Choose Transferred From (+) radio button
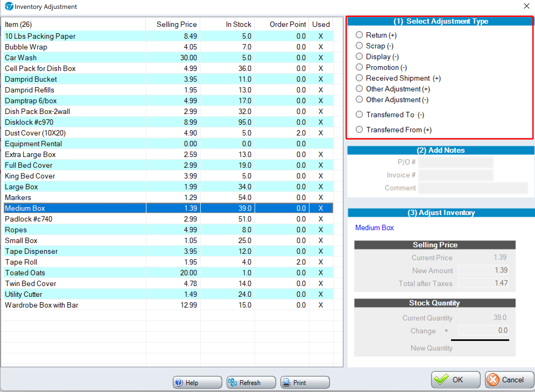 [359, 130]
